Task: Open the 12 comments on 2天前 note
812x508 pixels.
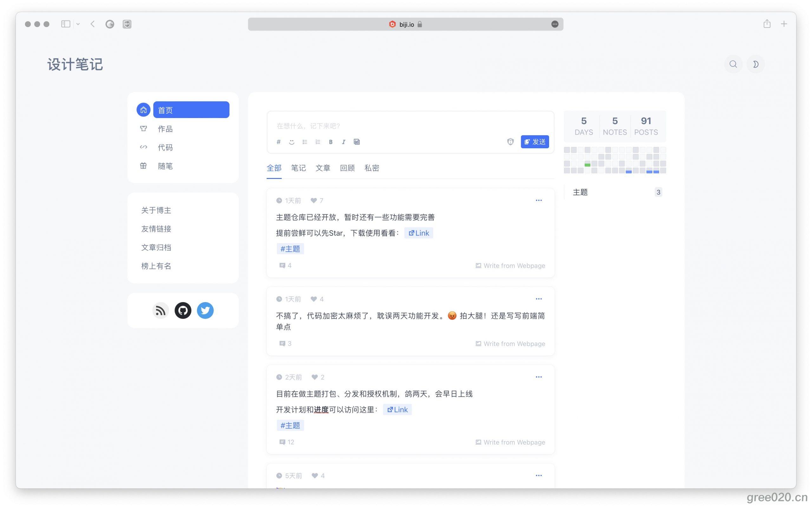Action: (x=286, y=442)
